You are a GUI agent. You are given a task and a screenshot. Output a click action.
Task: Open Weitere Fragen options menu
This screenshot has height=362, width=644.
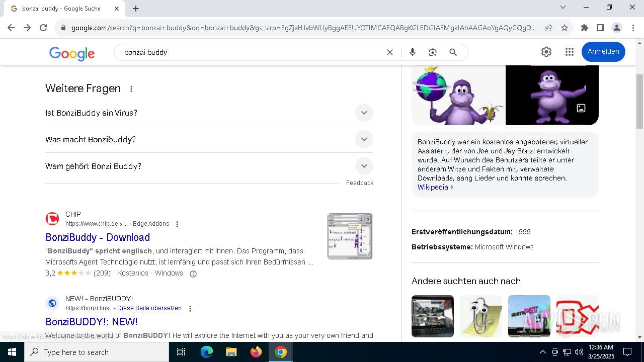[x=131, y=89]
